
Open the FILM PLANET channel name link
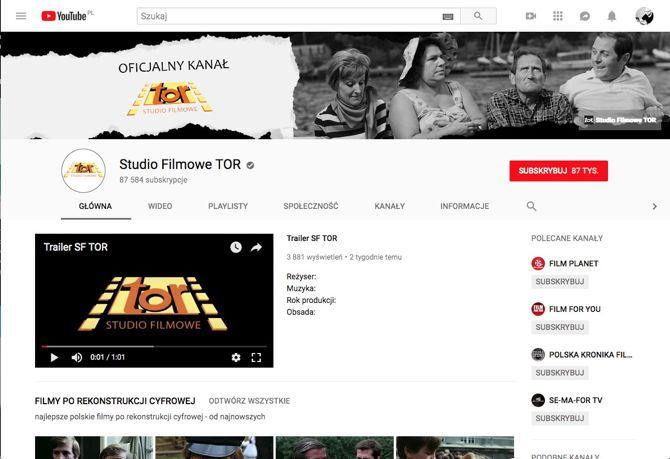click(573, 264)
